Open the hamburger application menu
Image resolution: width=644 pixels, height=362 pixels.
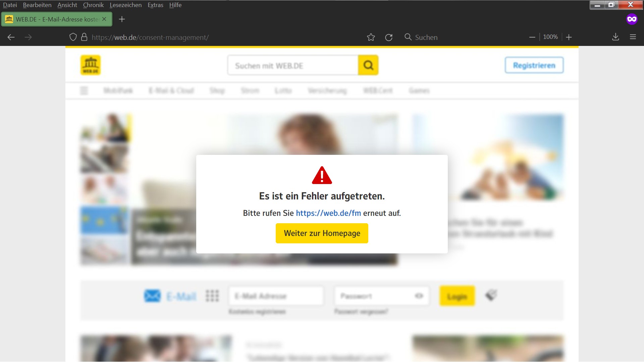point(633,37)
